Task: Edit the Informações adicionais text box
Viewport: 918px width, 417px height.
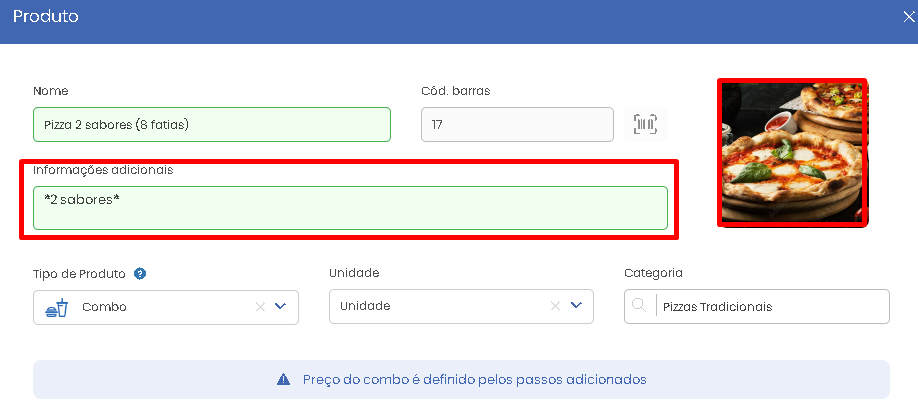Action: (350, 208)
